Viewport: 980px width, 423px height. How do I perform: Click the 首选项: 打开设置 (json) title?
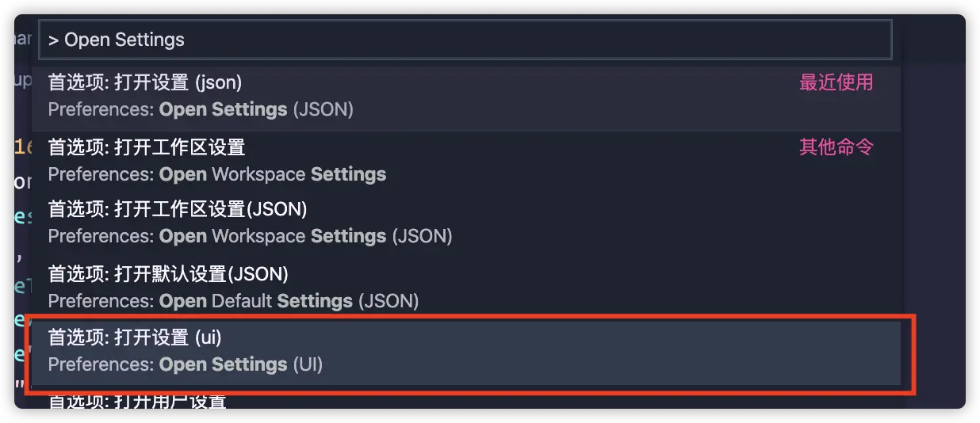pyautogui.click(x=145, y=82)
